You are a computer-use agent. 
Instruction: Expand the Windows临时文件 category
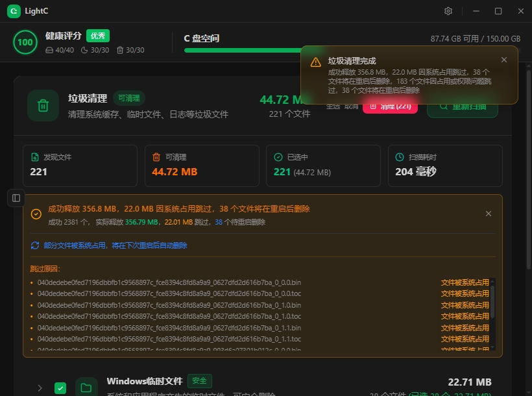tap(40, 388)
